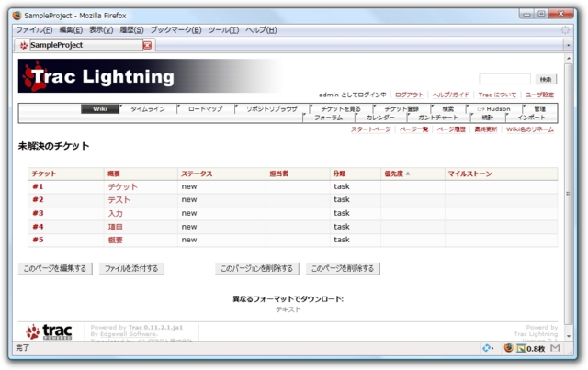Viewport: 588px width, 370px height.
Task: Sort by マイルストーン column header
Action: tap(469, 174)
